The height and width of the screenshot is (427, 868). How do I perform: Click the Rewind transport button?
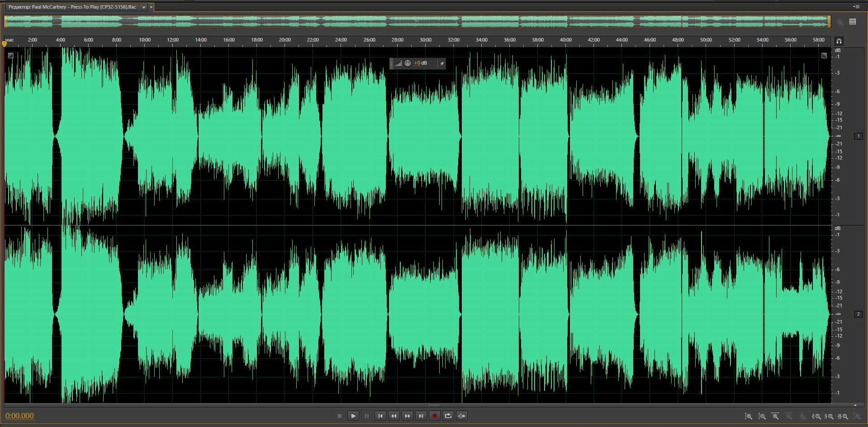pyautogui.click(x=394, y=416)
